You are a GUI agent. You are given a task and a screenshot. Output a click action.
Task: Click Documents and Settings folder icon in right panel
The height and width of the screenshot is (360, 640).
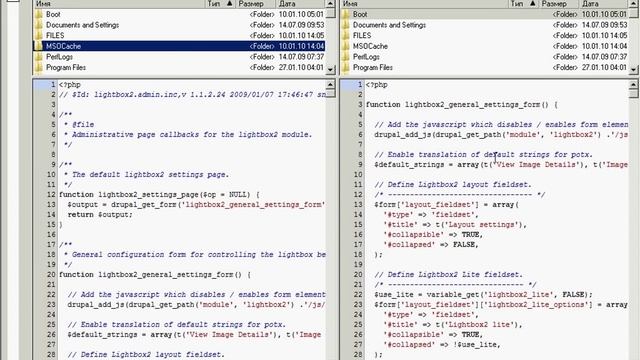tap(346, 25)
